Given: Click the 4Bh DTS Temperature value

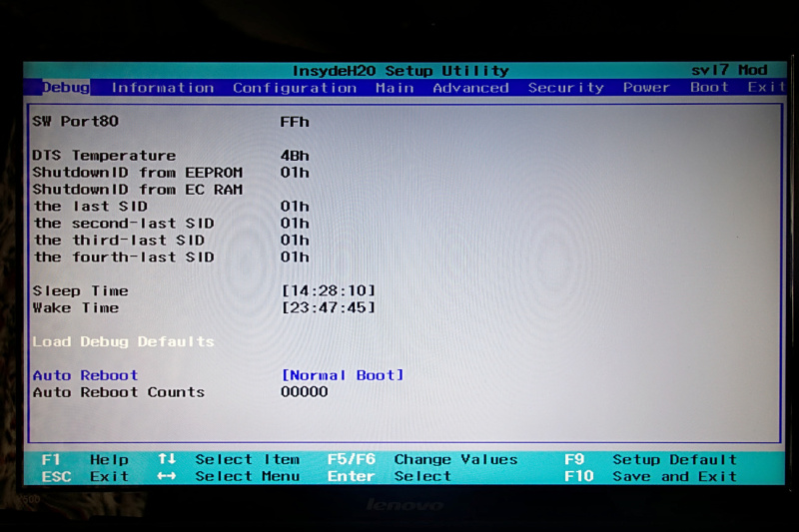Looking at the screenshot, I should (295, 156).
